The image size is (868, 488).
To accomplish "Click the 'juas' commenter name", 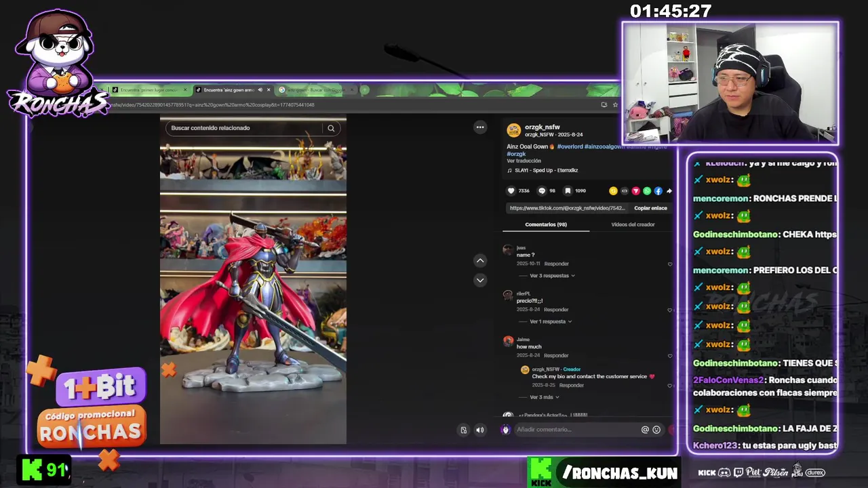I will coord(521,248).
